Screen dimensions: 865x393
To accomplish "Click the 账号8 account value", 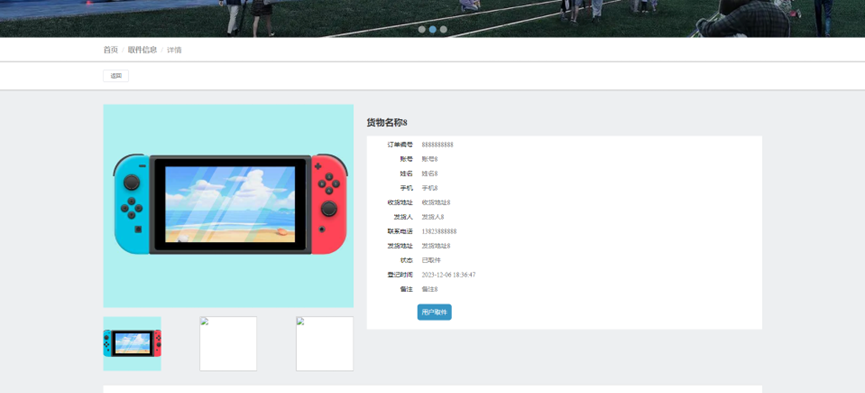I will pos(430,159).
